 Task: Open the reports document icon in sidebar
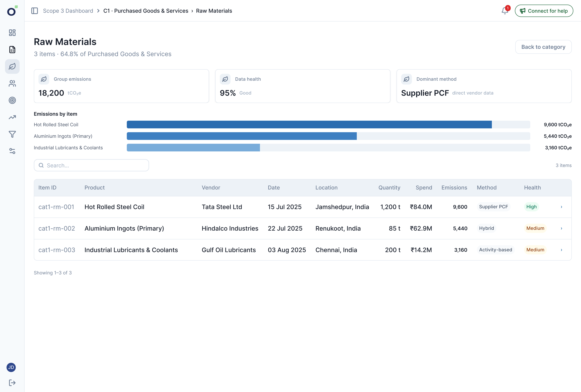(x=12, y=50)
